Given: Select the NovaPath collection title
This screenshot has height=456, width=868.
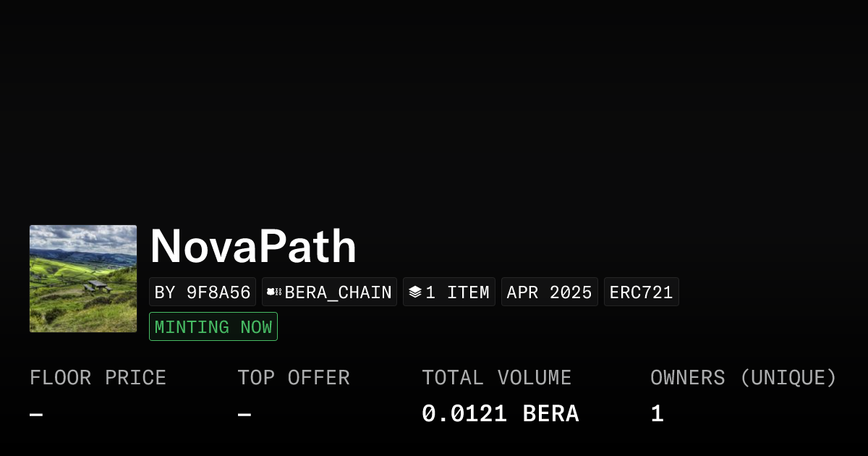Looking at the screenshot, I should [x=253, y=247].
